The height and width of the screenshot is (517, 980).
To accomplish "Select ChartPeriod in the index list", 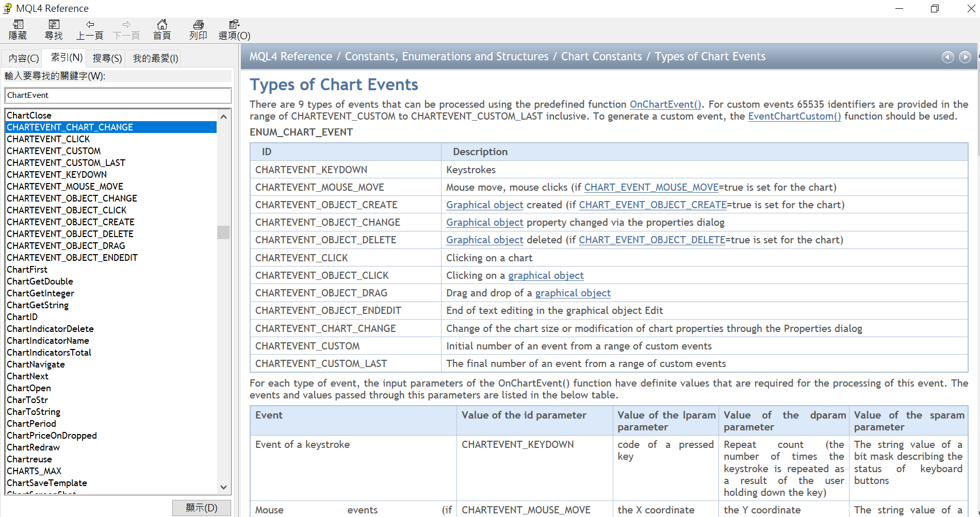I will click(111, 424).
